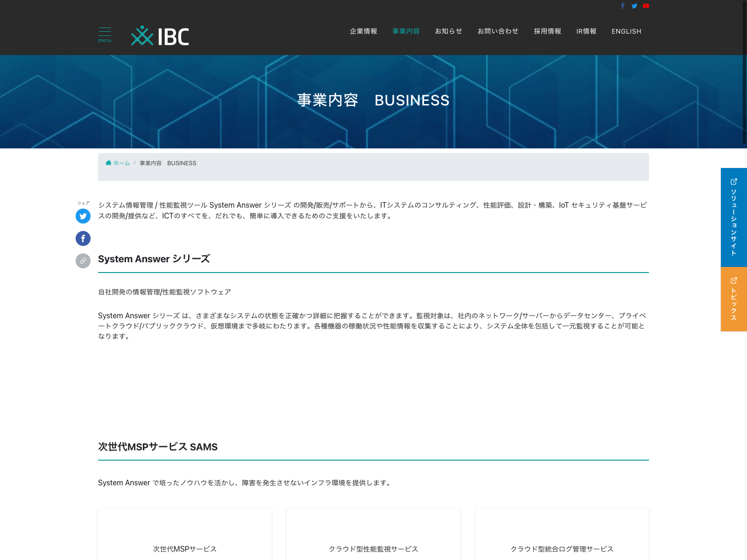Open YouTube icon in top bar
Image resolution: width=747 pixels, height=560 pixels.
[646, 6]
